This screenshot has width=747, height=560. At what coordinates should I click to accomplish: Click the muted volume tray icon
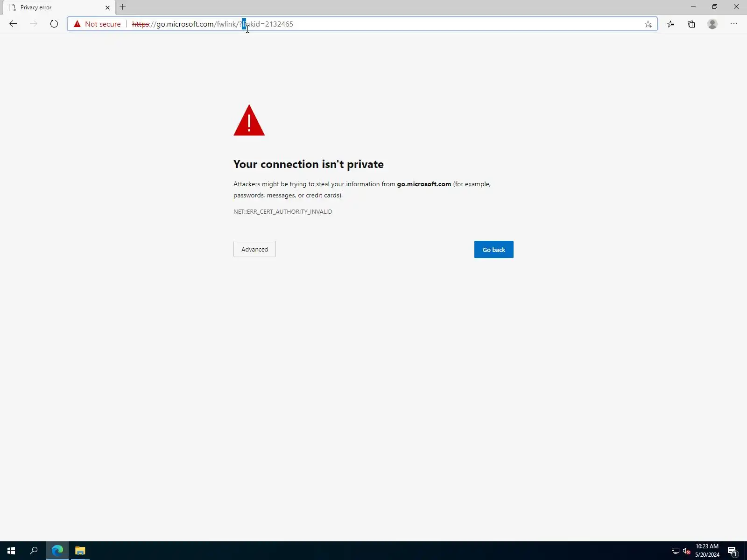coord(687,551)
